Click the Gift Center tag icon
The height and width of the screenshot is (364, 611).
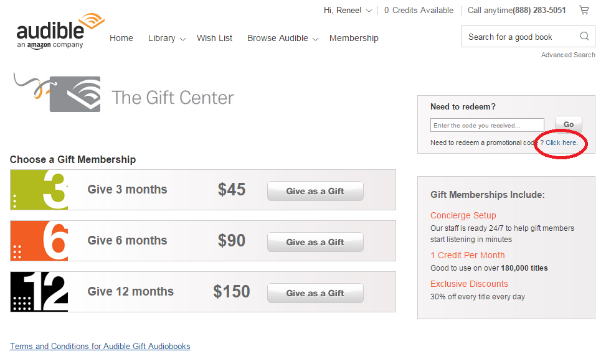[57, 92]
